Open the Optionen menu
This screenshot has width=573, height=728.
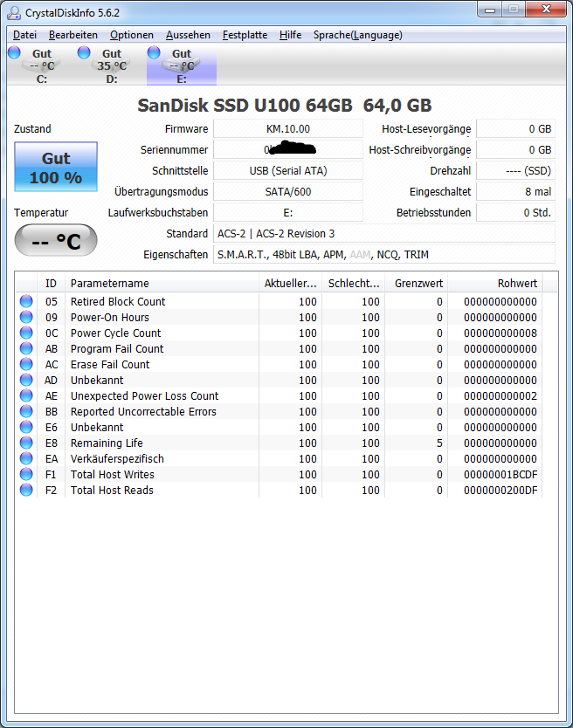(x=132, y=35)
